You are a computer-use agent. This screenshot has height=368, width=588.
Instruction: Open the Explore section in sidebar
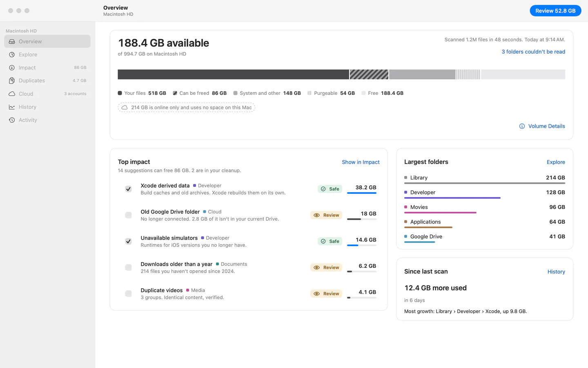tap(47, 54)
